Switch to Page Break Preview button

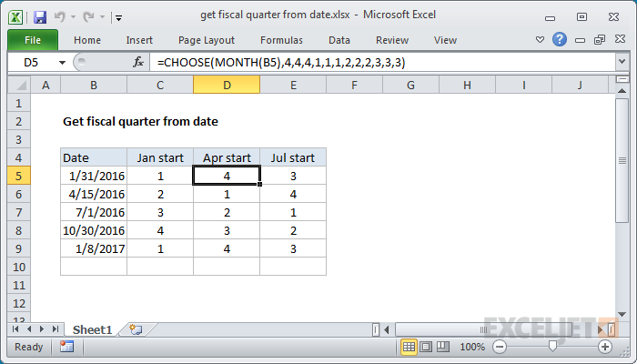pyautogui.click(x=443, y=347)
